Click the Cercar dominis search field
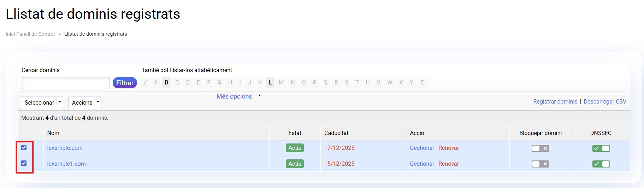This screenshot has width=644, height=188. (x=65, y=83)
